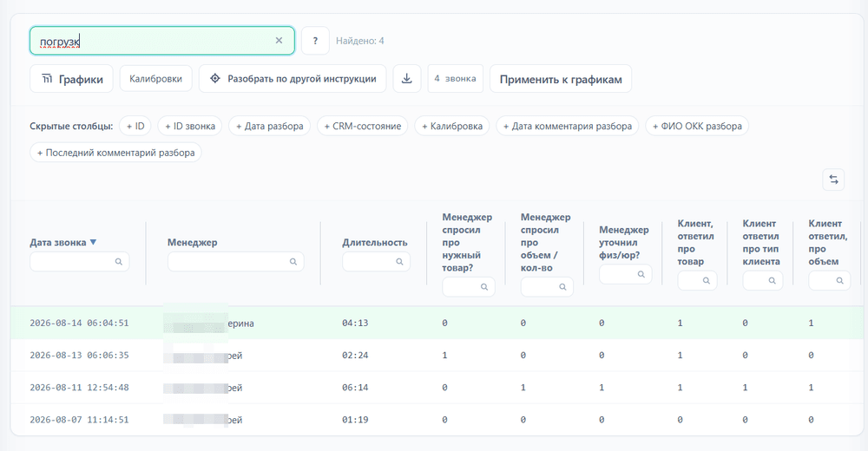
Task: Click filter under Клиент ответил, про объем
Action: click(x=829, y=280)
